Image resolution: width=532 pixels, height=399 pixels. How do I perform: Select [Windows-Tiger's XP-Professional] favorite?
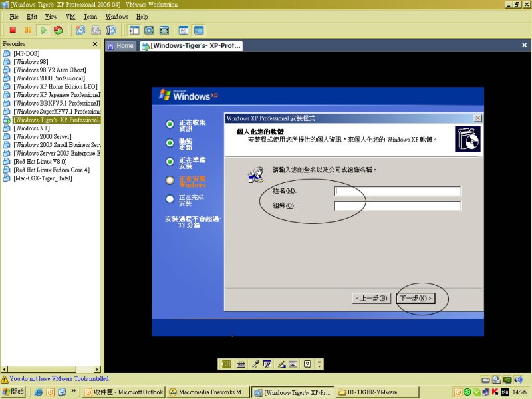tap(57, 120)
